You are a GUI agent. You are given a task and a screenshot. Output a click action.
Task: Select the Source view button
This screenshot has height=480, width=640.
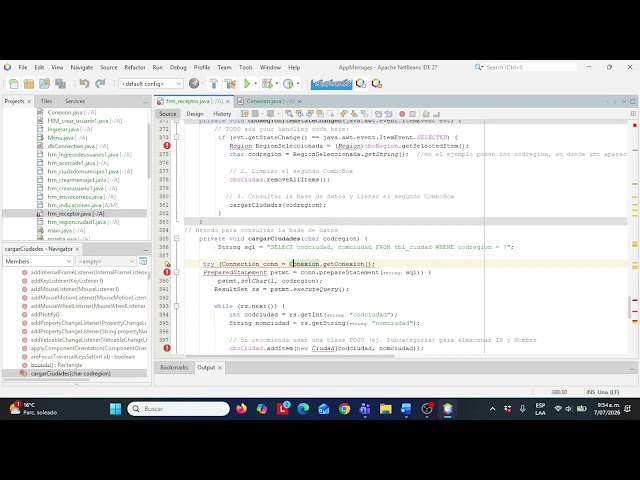click(167, 114)
